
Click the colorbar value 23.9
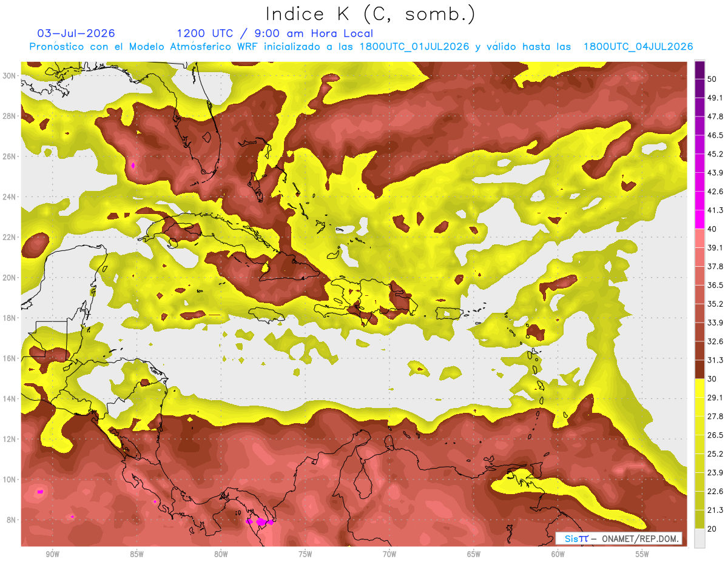tap(715, 472)
